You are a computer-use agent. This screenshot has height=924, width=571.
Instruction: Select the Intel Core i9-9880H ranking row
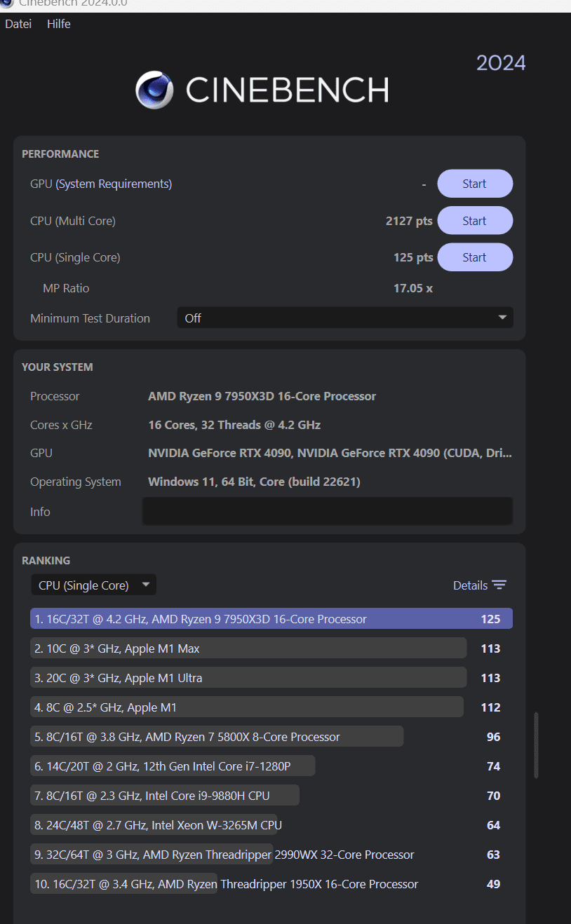[271, 796]
